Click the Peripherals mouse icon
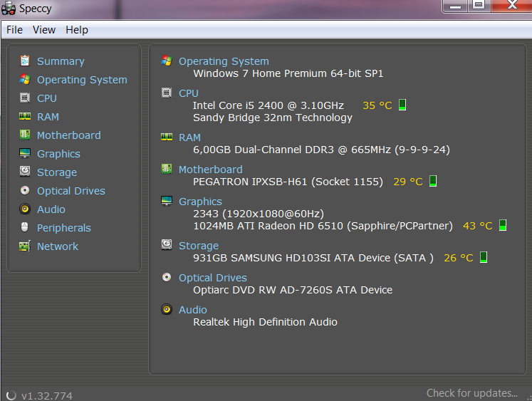The image size is (532, 401). click(25, 227)
